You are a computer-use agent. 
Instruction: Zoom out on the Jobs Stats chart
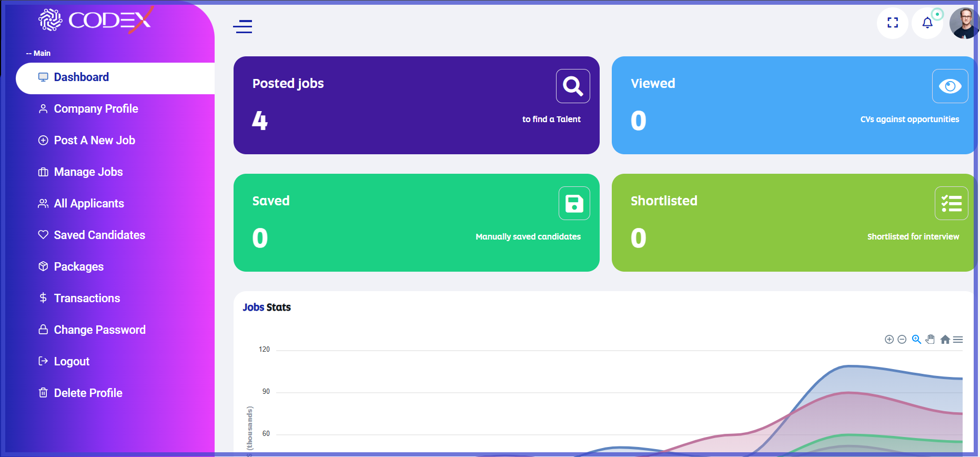(x=902, y=340)
